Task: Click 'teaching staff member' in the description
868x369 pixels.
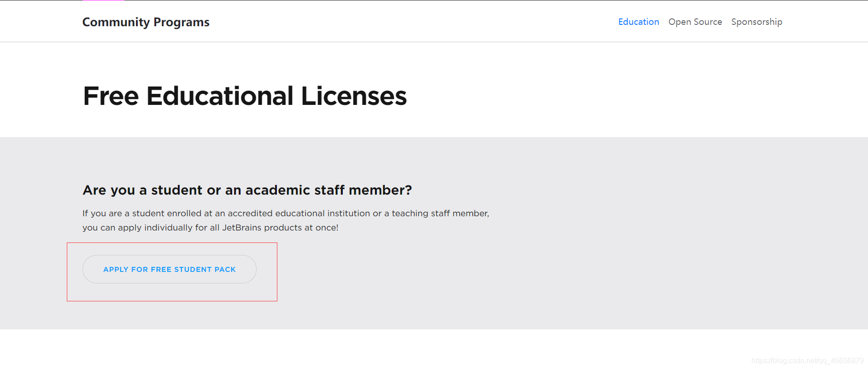Action: [440, 213]
